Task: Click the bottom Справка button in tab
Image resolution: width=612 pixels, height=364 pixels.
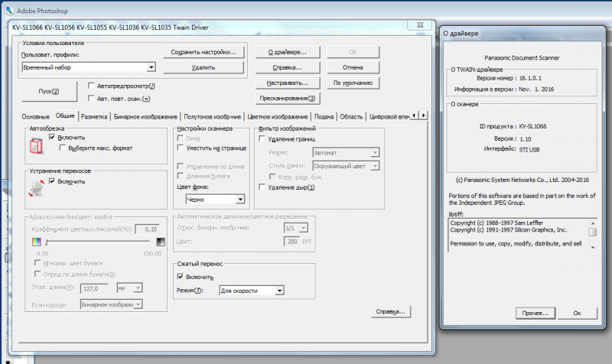Action: pyautogui.click(x=391, y=311)
